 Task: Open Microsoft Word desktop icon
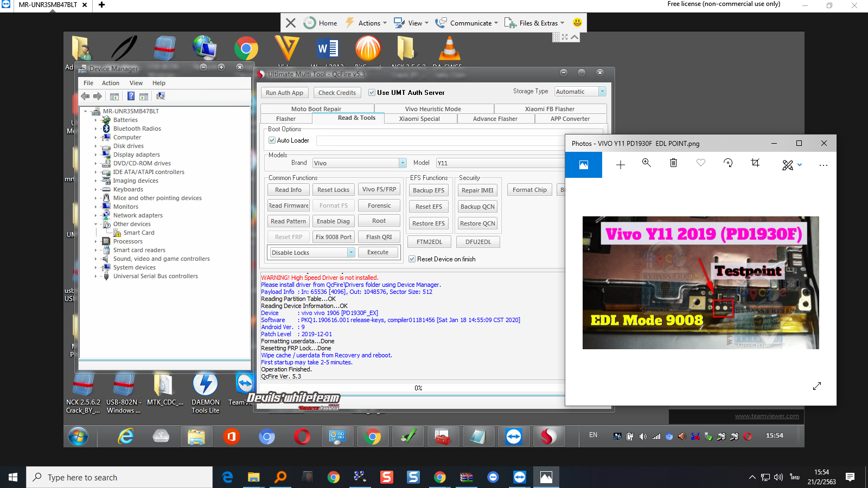click(x=328, y=50)
